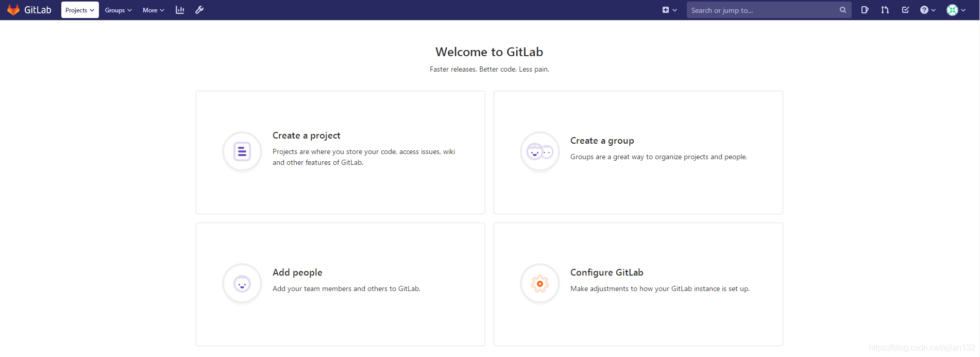Open the Projects dropdown menu
The image size is (980, 357).
pyautogui.click(x=80, y=10)
